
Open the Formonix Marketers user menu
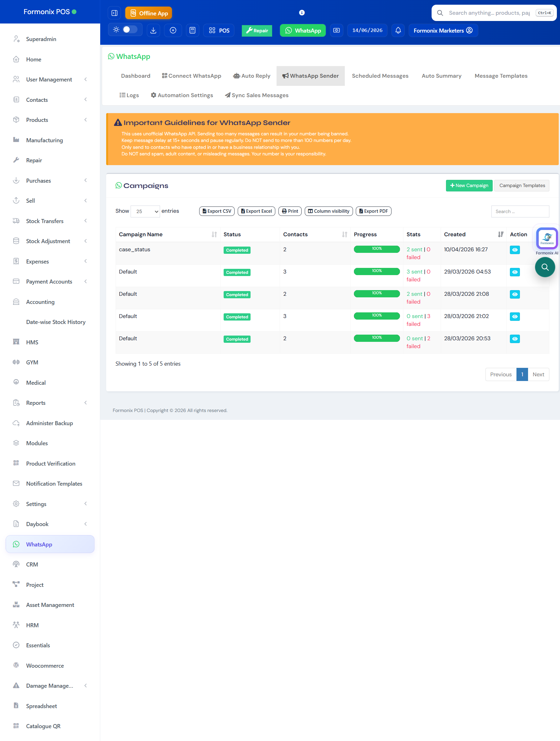(x=443, y=30)
